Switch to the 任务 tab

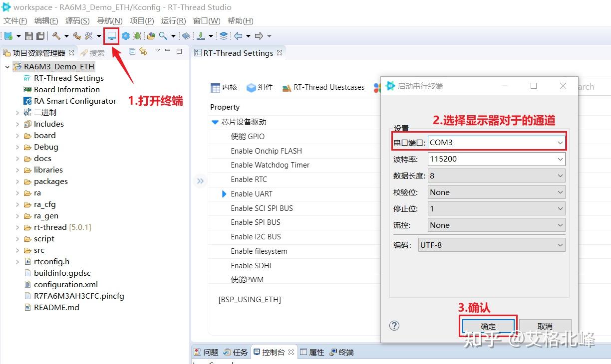[x=236, y=352]
